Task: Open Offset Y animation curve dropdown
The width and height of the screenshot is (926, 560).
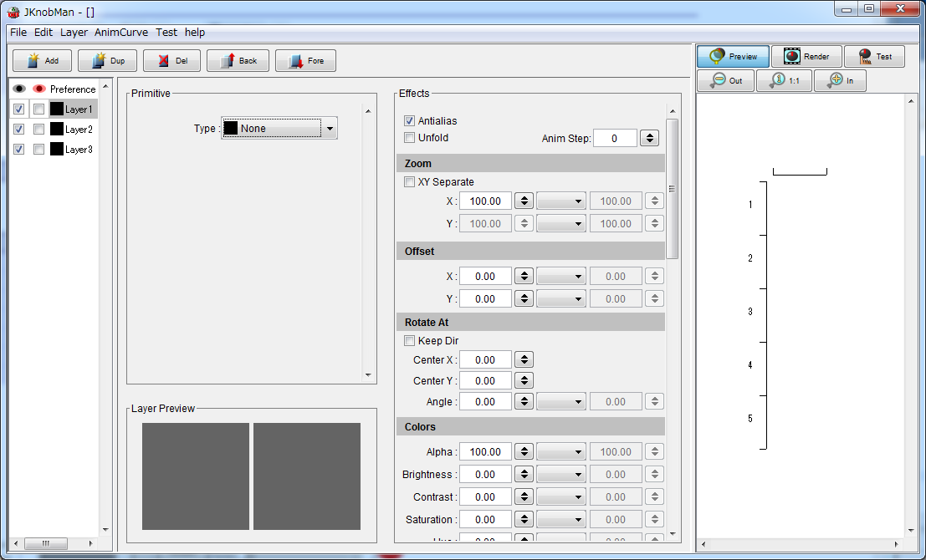Action: tap(561, 298)
